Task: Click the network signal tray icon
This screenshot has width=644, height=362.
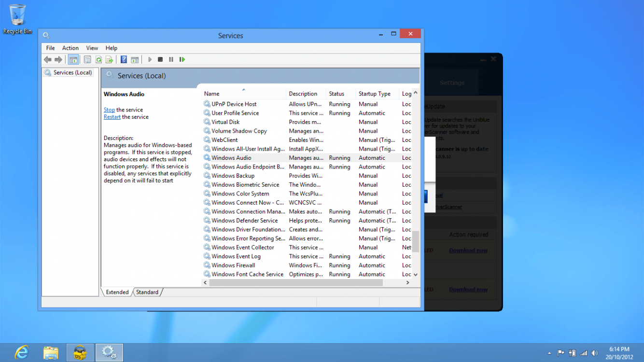Action: coord(584,353)
